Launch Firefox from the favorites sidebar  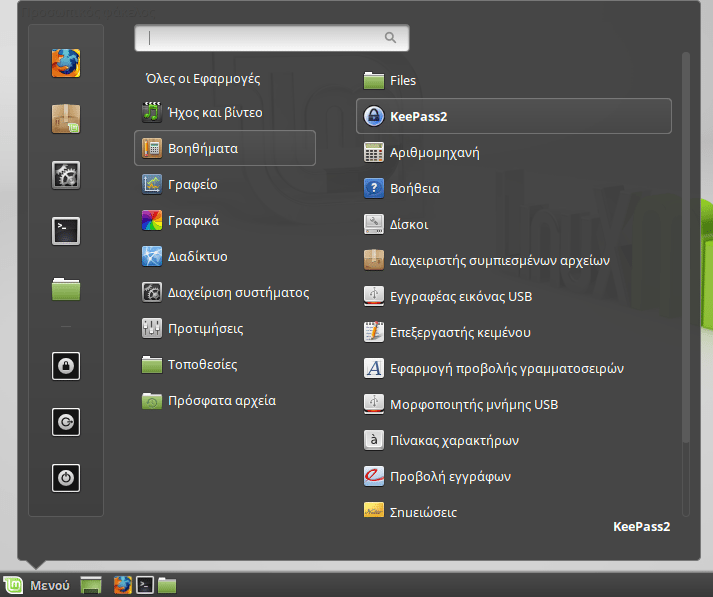66,63
